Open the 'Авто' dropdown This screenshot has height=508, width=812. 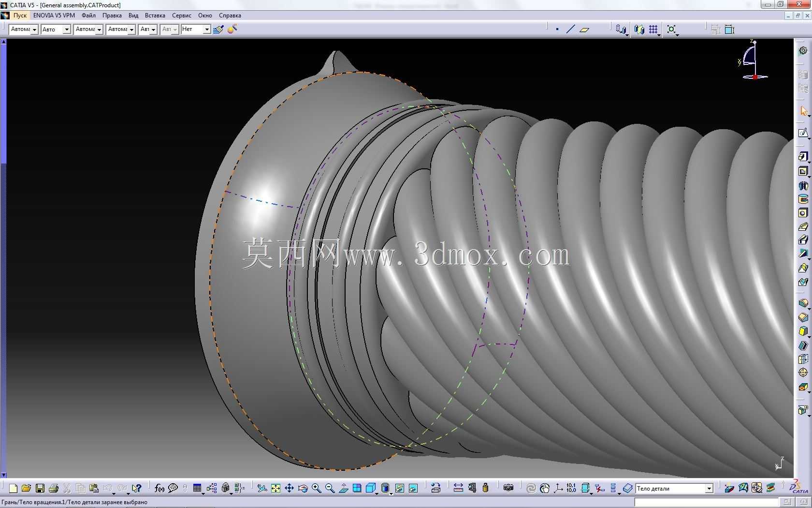[67, 30]
